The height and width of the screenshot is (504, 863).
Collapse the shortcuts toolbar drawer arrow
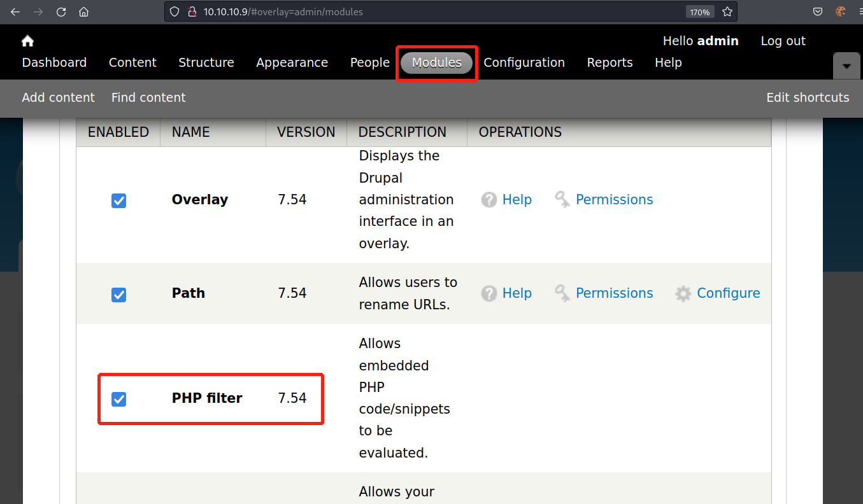tap(846, 66)
